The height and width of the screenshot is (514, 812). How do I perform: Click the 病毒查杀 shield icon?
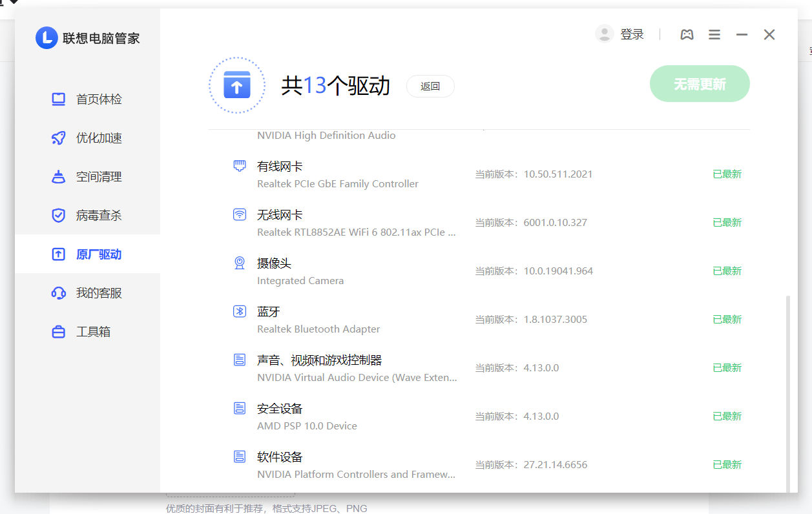(x=59, y=216)
